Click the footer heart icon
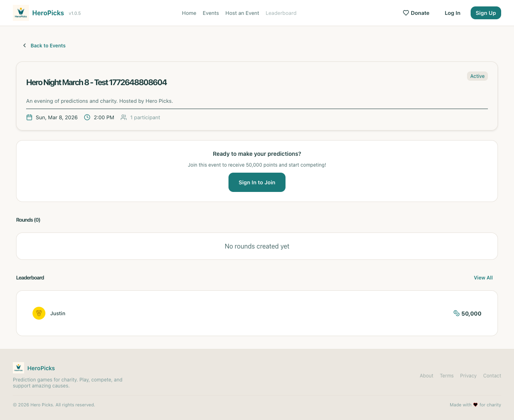514x420 pixels. click(x=475, y=405)
